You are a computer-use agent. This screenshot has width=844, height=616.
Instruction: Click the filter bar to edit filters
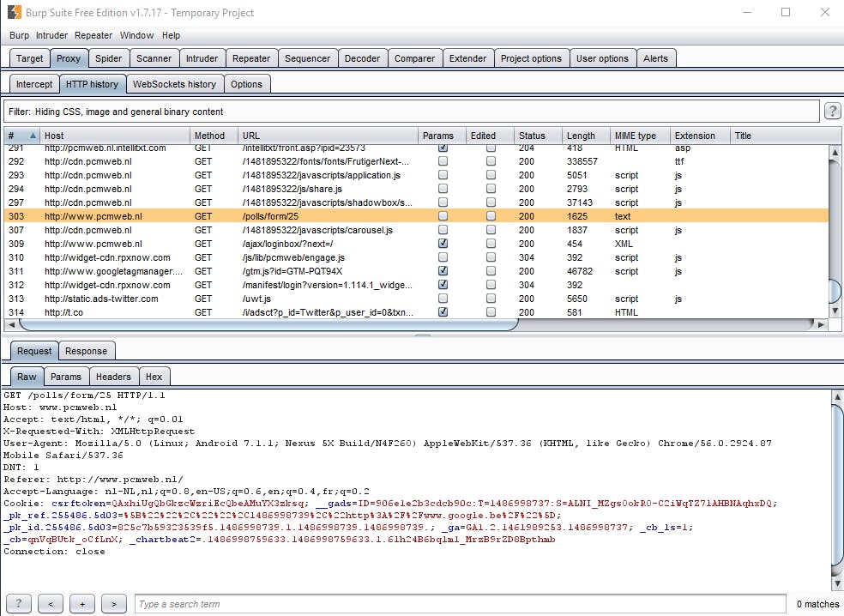[412, 112]
